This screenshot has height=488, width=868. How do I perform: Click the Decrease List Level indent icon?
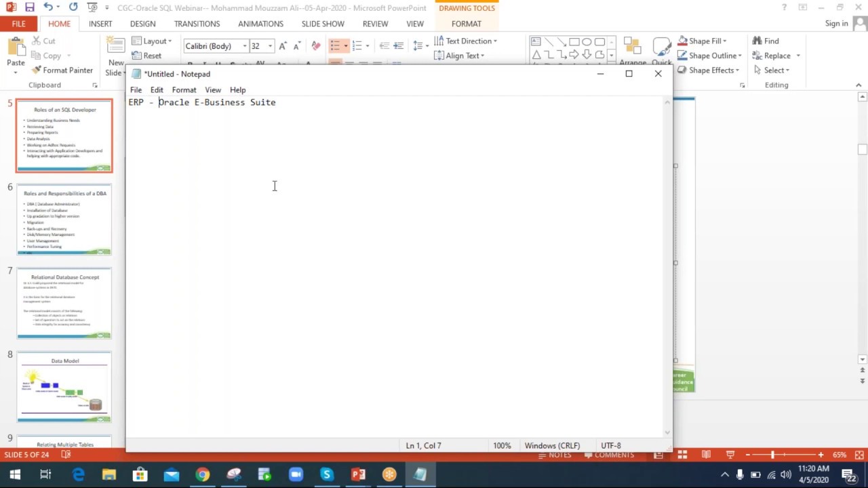(x=384, y=46)
